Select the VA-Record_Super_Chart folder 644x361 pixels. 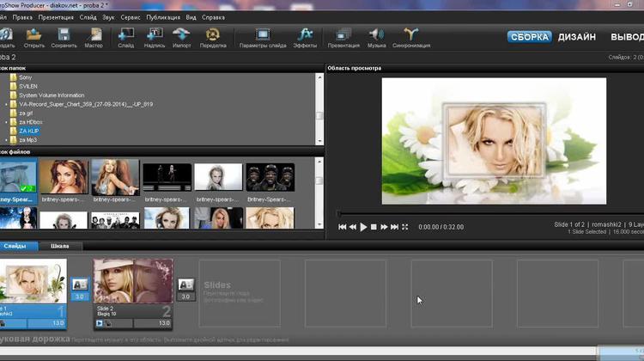tap(86, 105)
